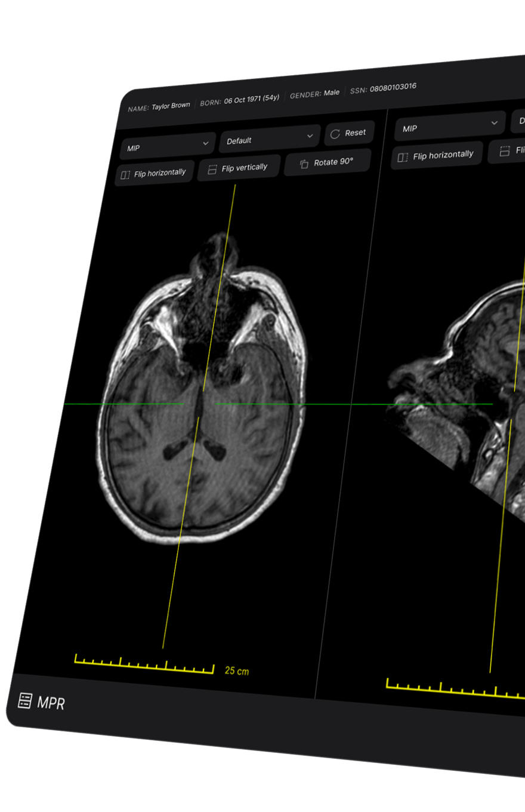Click the cut-off flip icon in right viewport
Image resolution: width=525 pixels, height=812 pixels.
tap(505, 151)
